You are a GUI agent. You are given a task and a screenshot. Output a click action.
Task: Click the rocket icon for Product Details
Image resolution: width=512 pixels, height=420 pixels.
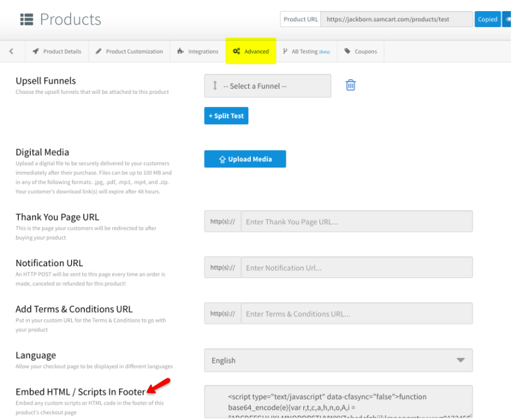point(36,51)
